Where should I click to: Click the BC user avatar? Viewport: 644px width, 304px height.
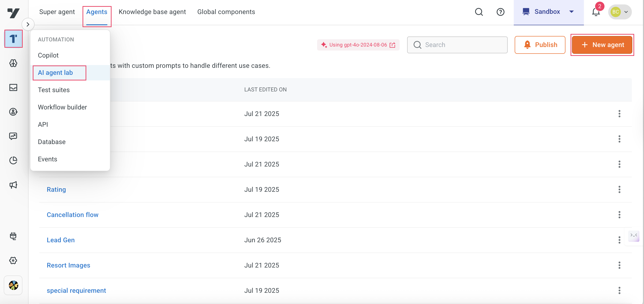point(615,12)
